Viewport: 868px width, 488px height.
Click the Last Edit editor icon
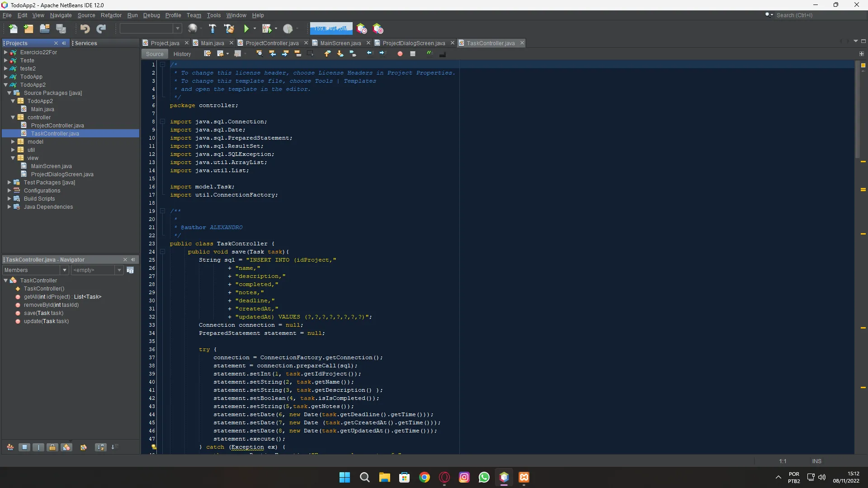(x=208, y=54)
